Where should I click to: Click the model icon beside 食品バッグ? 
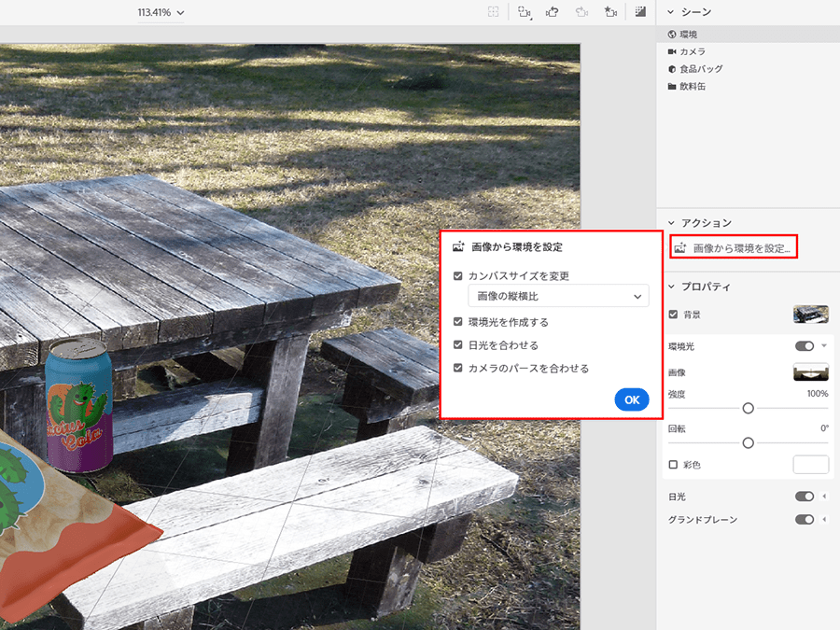click(672, 69)
